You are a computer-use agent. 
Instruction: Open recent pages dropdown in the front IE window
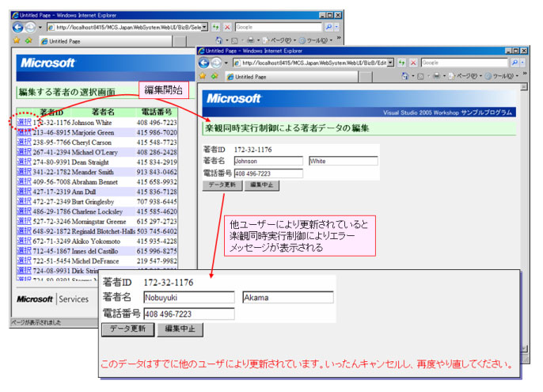point(226,63)
